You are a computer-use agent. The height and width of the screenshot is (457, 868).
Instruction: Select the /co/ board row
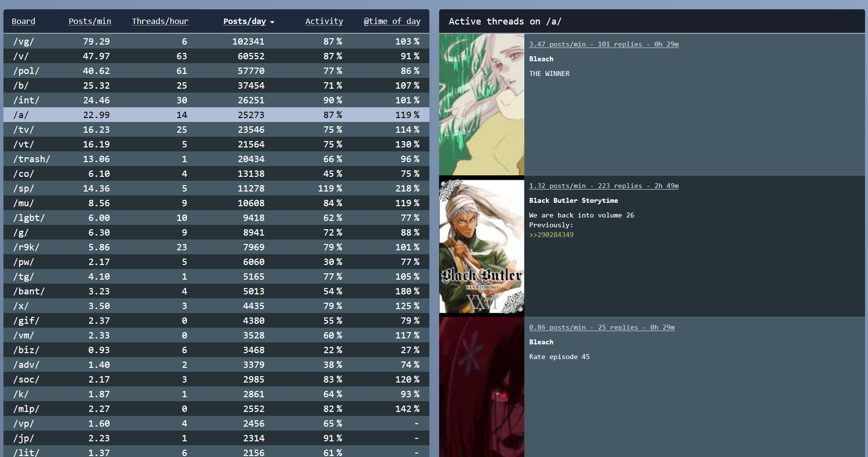pyautogui.click(x=216, y=173)
